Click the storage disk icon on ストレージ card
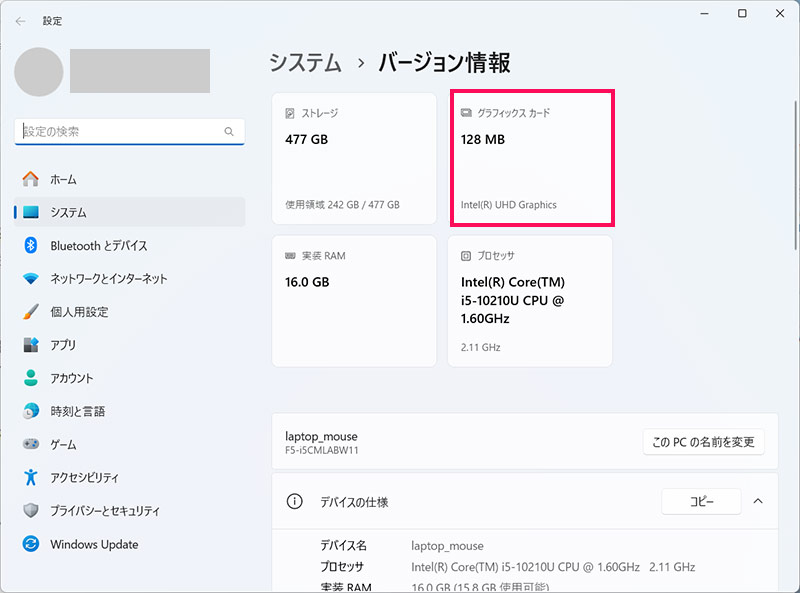The width and height of the screenshot is (800, 593). pyautogui.click(x=290, y=113)
